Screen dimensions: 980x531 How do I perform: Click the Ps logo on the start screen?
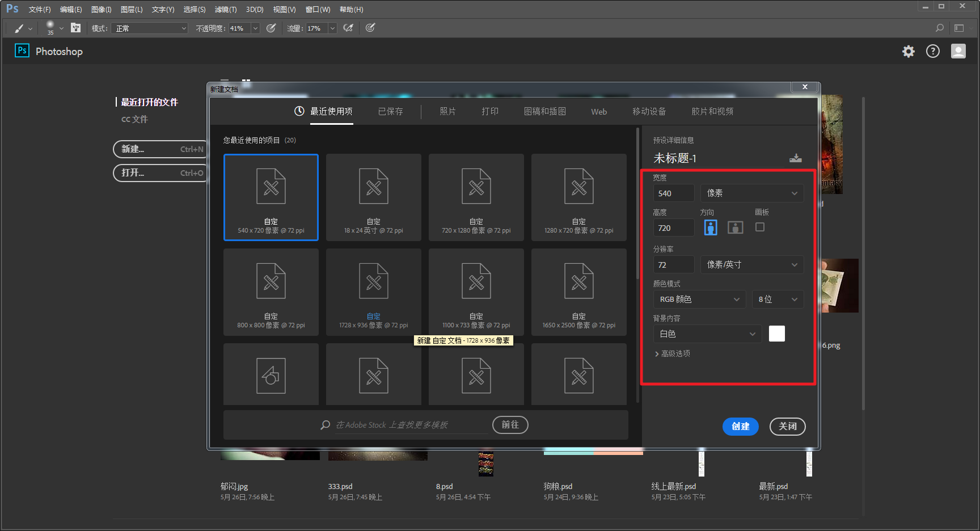22,50
